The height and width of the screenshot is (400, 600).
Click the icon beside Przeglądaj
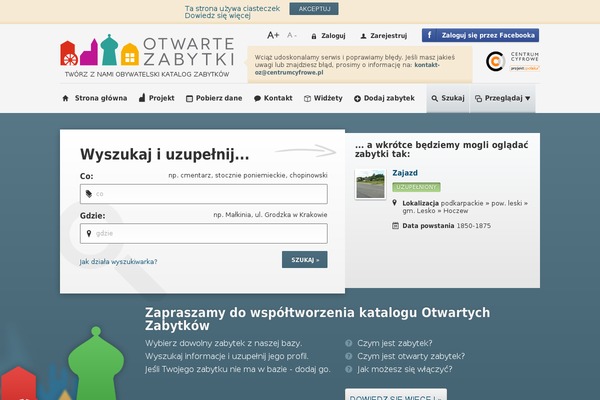click(478, 98)
